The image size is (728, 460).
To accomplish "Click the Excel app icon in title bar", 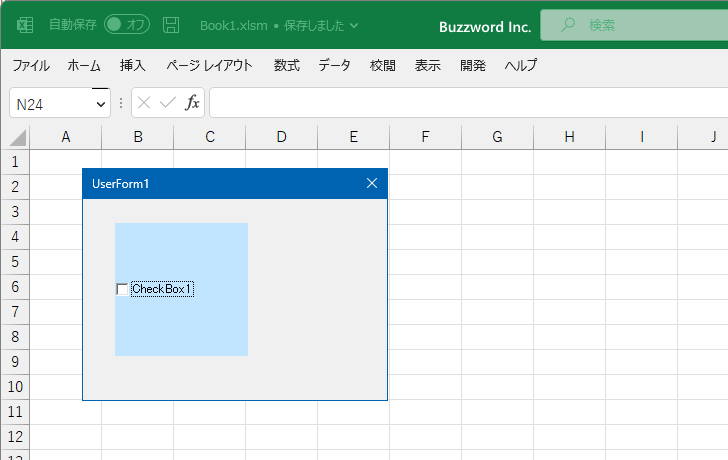I will click(25, 25).
